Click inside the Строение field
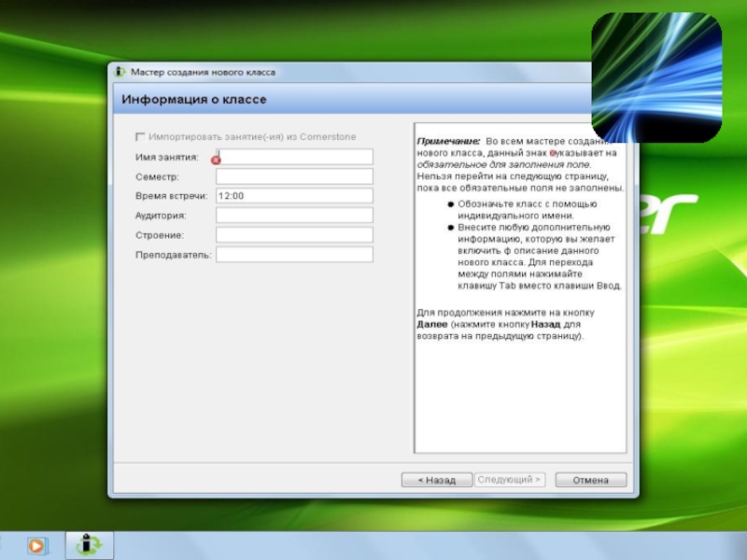Viewport: 747px width, 560px height. click(x=295, y=235)
